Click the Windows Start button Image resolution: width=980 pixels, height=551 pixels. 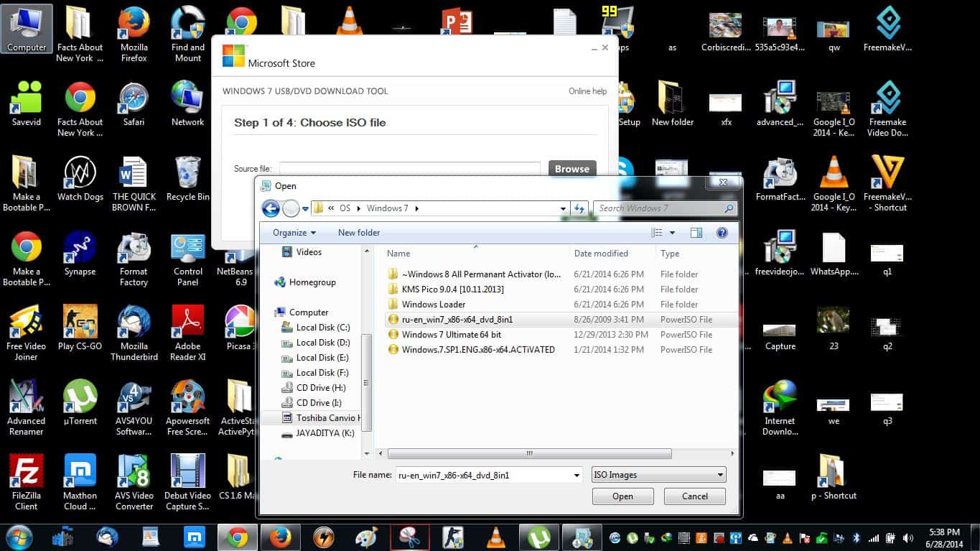pos(18,537)
